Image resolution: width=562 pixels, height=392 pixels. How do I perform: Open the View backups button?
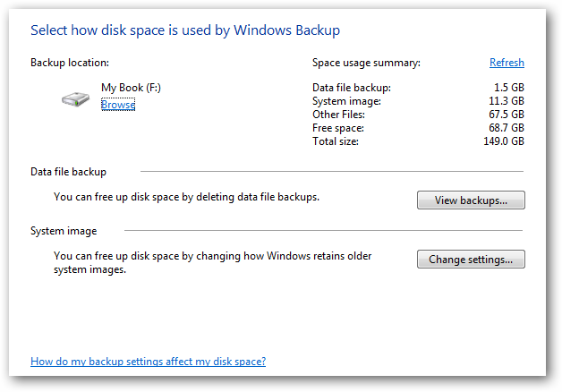tap(471, 200)
